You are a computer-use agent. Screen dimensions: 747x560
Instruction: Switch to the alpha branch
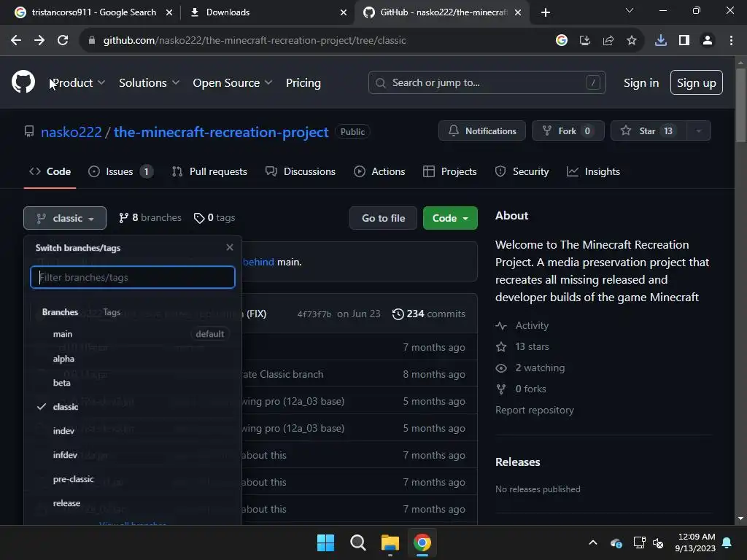tap(133, 359)
